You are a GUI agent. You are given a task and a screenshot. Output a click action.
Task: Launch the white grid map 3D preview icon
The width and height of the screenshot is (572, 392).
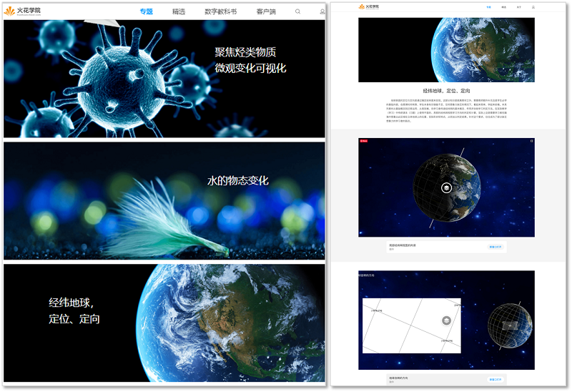click(446, 320)
